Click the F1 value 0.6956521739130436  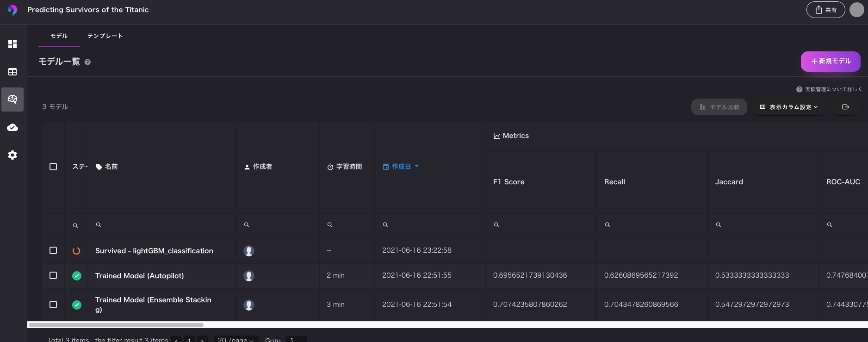(530, 275)
